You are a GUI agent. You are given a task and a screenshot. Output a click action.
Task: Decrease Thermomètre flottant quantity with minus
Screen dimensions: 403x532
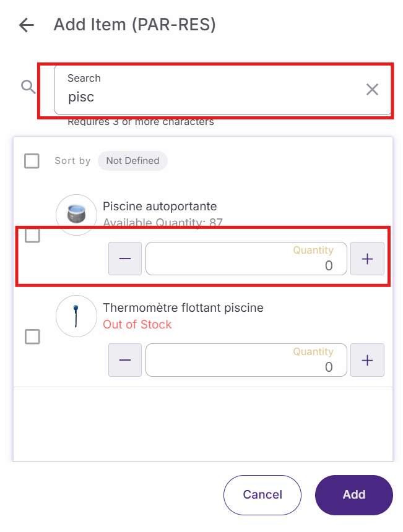pos(125,360)
